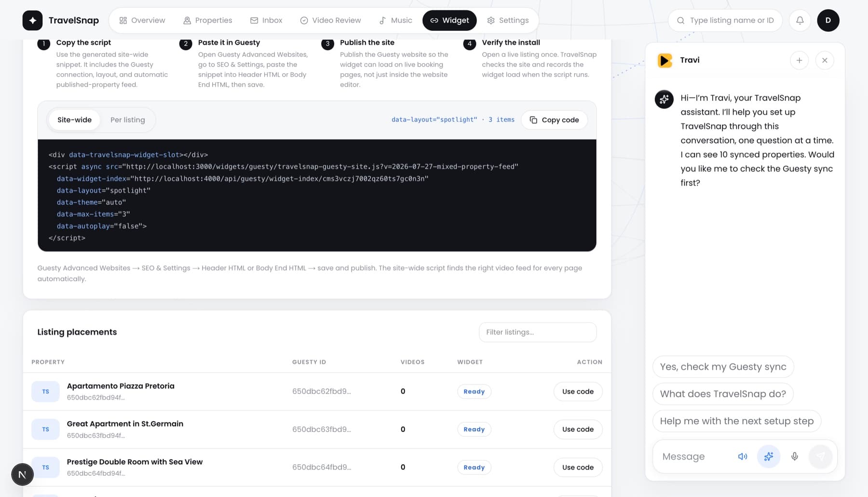Open Prestige Double Room with Sea View name

(135, 462)
